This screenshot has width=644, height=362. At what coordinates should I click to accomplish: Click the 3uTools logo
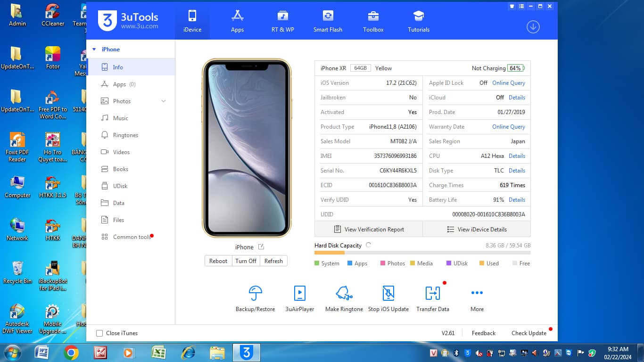point(128,21)
